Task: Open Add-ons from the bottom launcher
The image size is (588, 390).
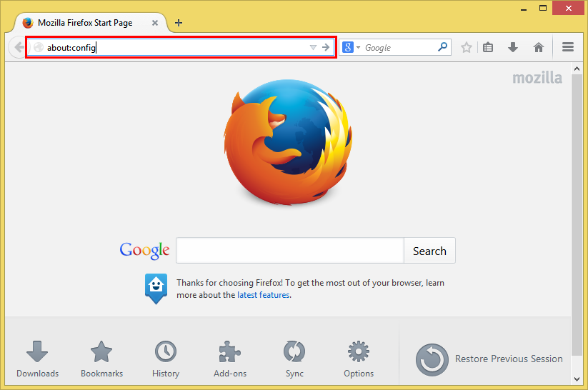Action: tap(230, 359)
